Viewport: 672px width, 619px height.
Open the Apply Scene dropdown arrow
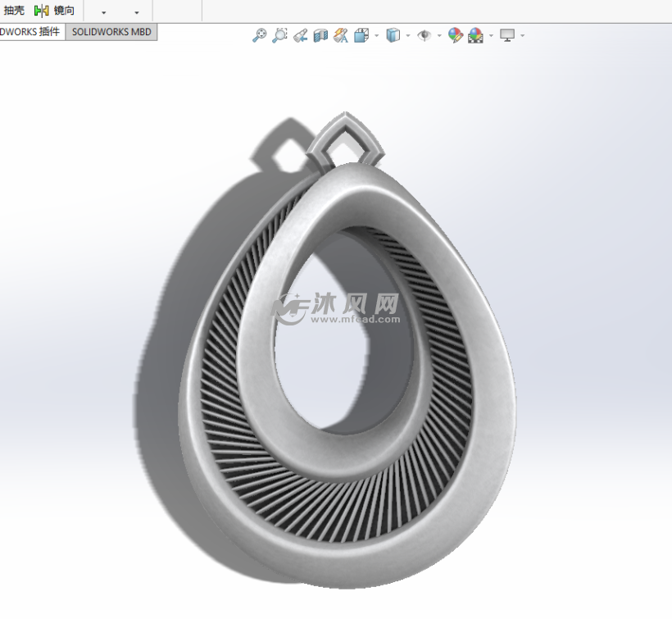click(491, 35)
